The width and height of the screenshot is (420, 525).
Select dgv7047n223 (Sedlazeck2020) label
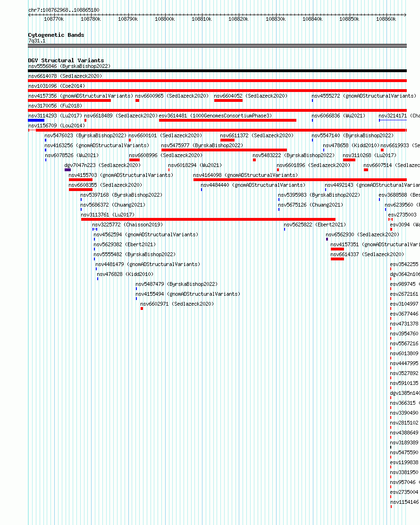coord(102,165)
